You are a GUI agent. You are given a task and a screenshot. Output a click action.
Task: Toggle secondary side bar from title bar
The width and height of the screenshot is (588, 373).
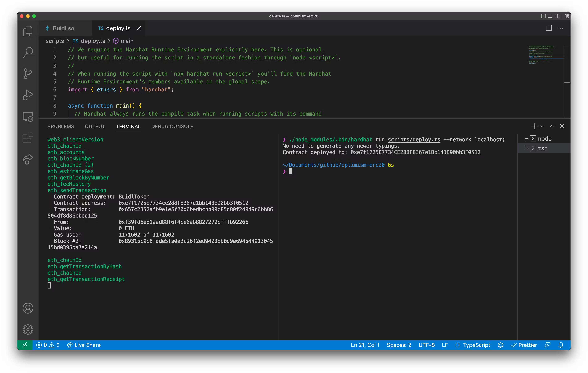coord(557,16)
